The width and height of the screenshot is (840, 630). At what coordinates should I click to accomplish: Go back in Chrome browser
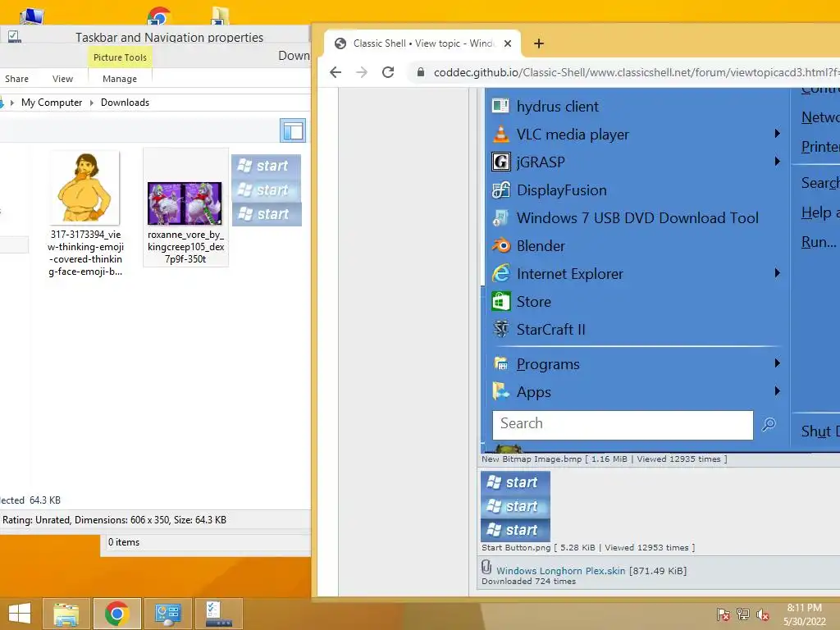tap(336, 72)
